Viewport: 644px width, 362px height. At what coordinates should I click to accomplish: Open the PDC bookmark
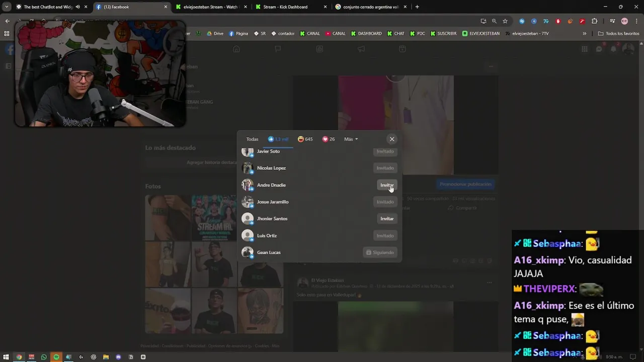(x=417, y=34)
